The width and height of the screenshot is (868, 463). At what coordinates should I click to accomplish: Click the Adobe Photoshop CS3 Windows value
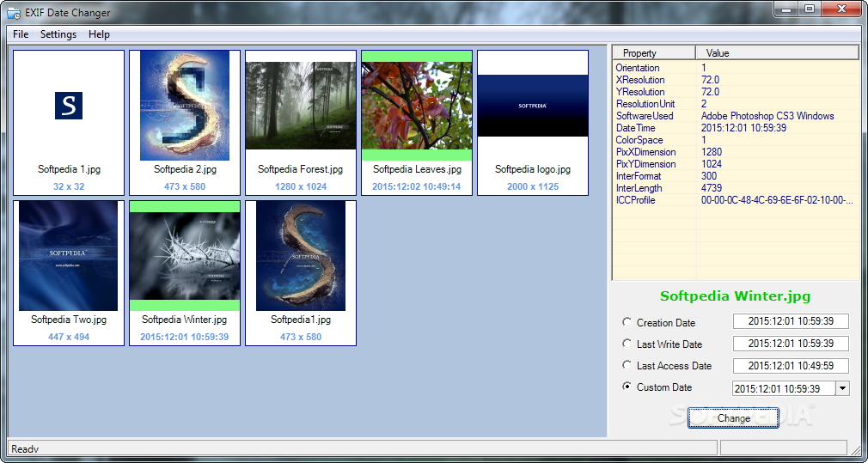coord(767,116)
